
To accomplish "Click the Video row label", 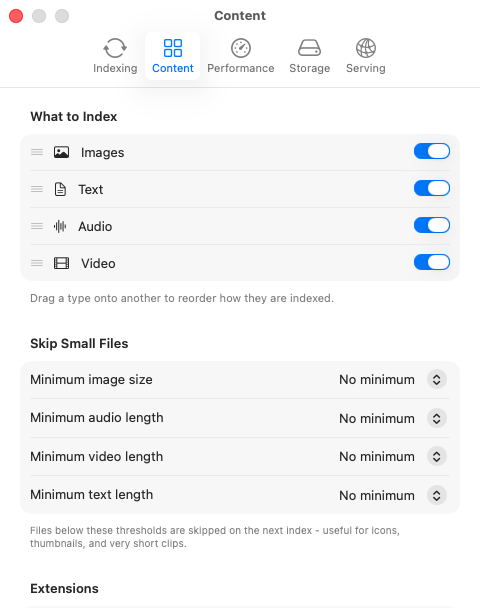I will click(98, 264).
